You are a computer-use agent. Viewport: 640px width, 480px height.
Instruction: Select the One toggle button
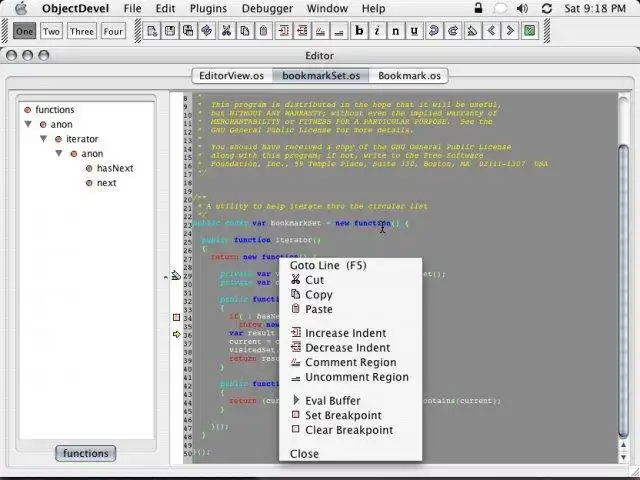coord(24,31)
